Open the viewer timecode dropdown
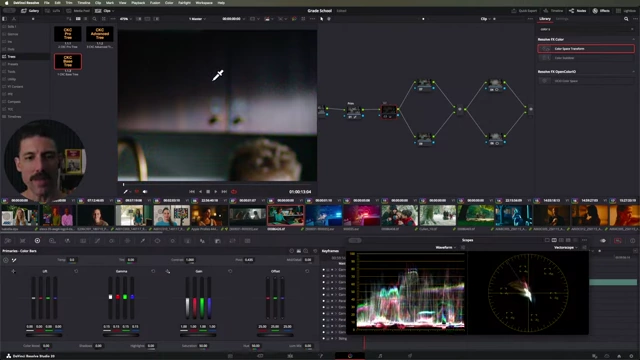 click(233, 19)
